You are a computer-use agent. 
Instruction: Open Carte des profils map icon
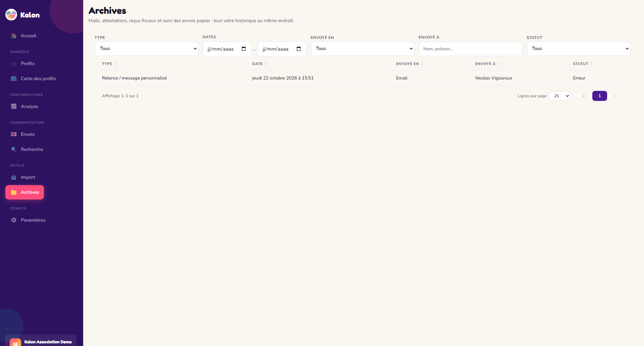14,78
